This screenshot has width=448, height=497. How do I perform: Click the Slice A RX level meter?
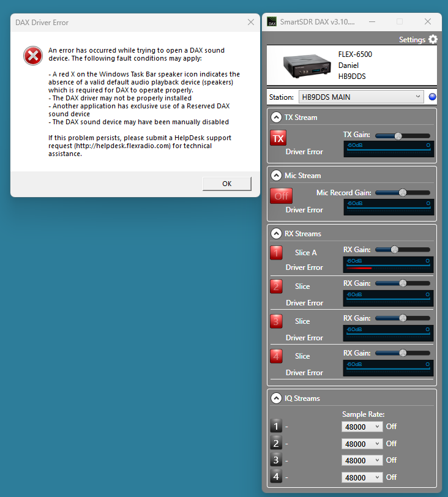pyautogui.click(x=388, y=265)
